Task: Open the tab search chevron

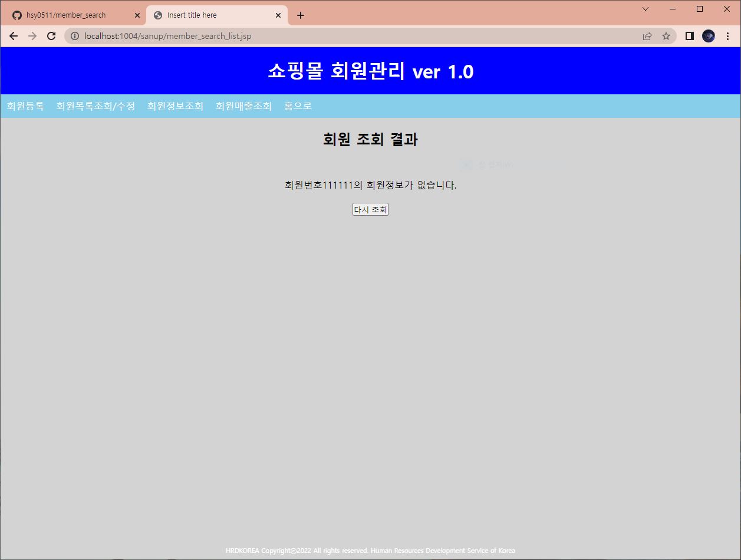Action: click(645, 9)
